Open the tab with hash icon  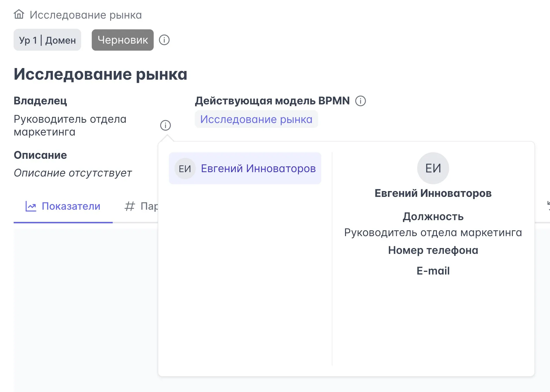tap(141, 206)
